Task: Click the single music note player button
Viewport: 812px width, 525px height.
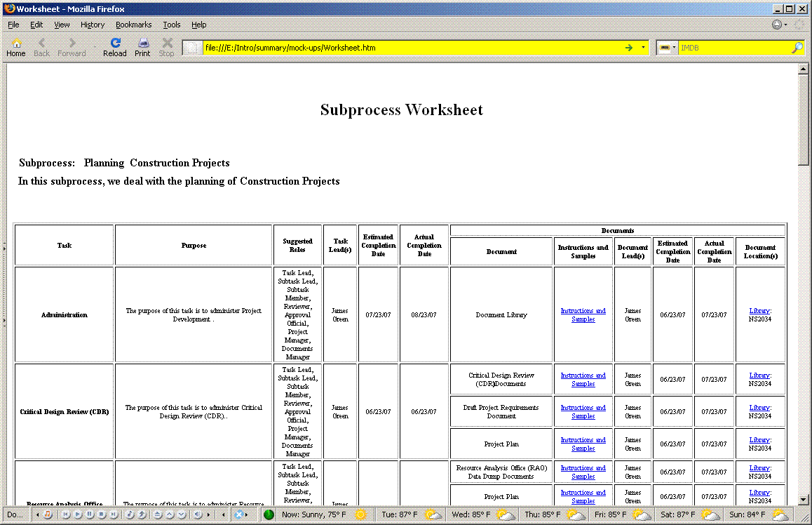Action: (x=130, y=514)
